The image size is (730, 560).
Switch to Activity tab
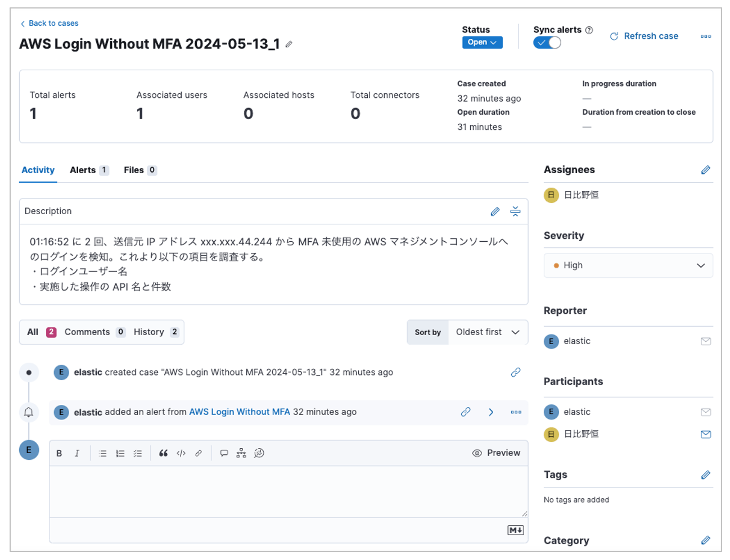(x=38, y=170)
